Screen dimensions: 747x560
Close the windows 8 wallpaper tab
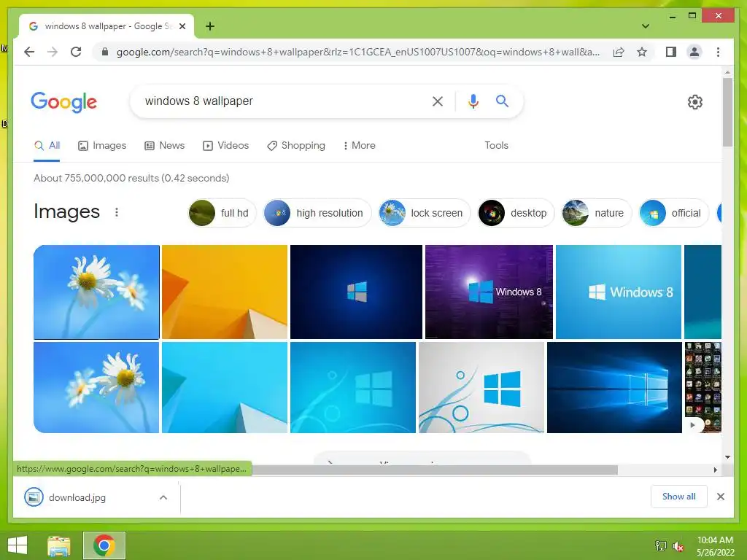182,26
